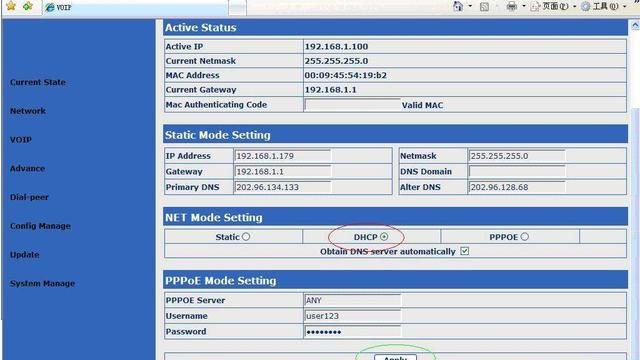Screen dimensions: 640x360
Task: Open Update in sidebar
Action: [24, 255]
